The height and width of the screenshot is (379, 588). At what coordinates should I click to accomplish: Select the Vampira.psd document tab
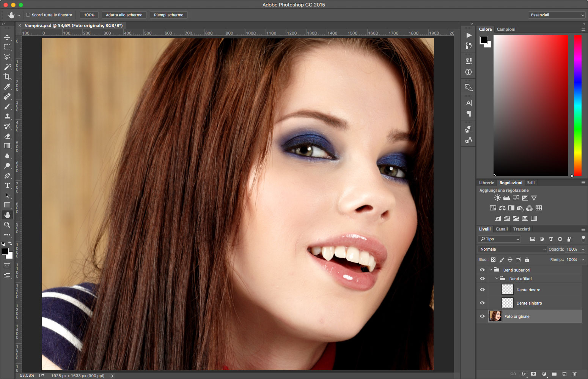click(74, 25)
